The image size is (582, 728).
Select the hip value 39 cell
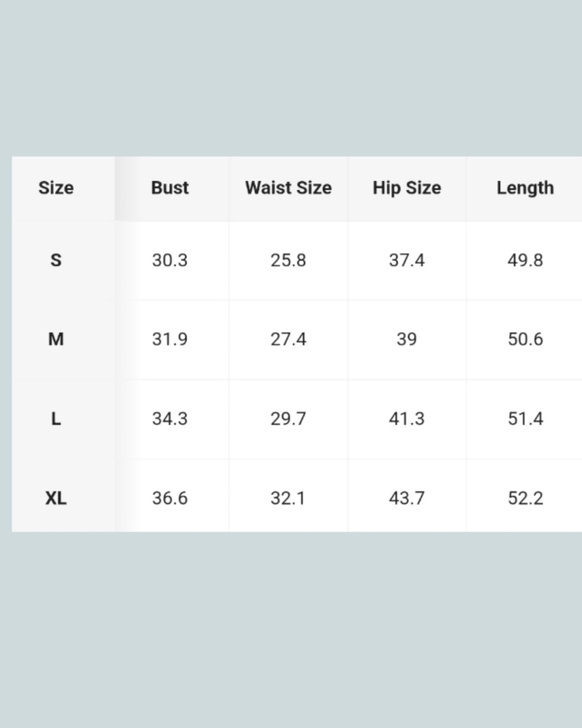pos(407,339)
